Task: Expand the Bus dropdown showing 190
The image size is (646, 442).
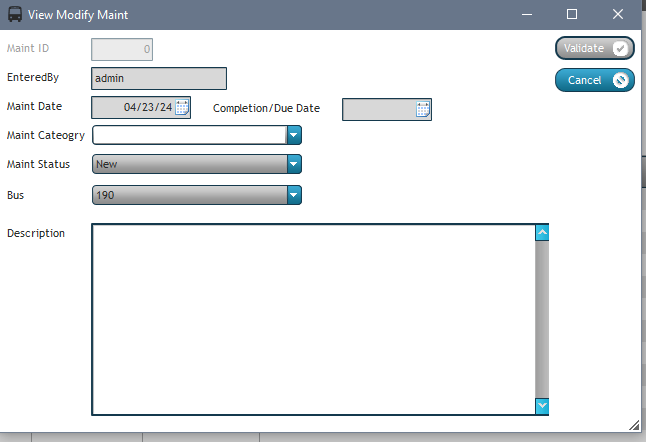Action: (294, 196)
